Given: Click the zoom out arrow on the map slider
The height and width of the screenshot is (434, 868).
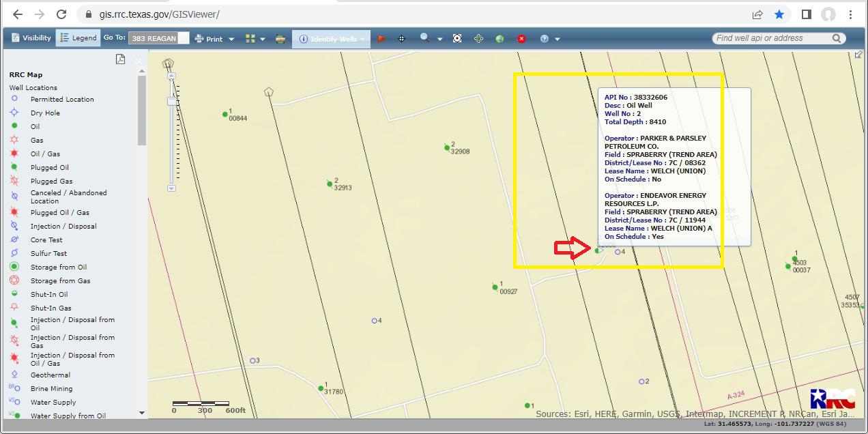Looking at the screenshot, I should coord(171,188).
